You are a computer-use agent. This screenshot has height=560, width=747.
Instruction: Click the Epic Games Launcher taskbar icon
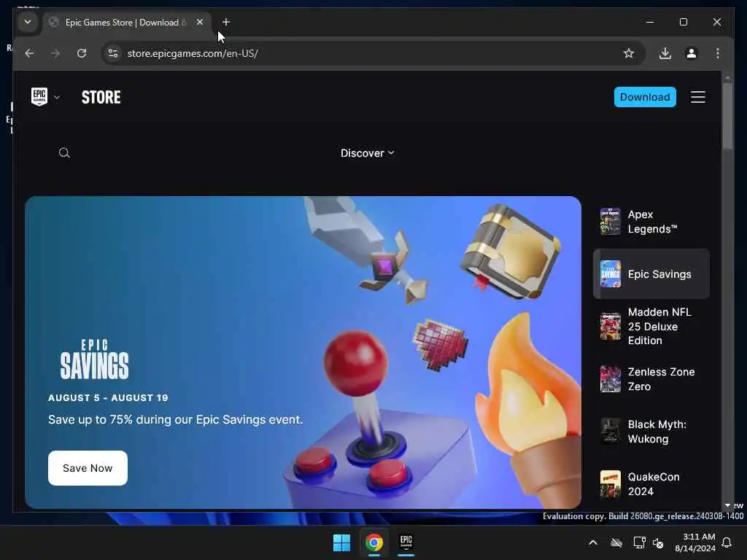406,542
